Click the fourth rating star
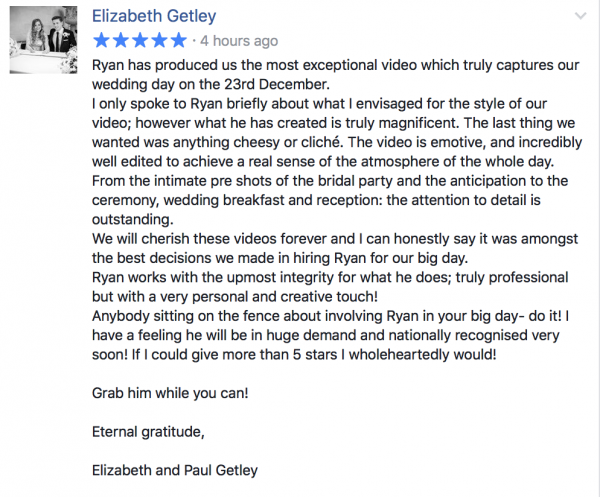600x497 pixels. (x=158, y=41)
